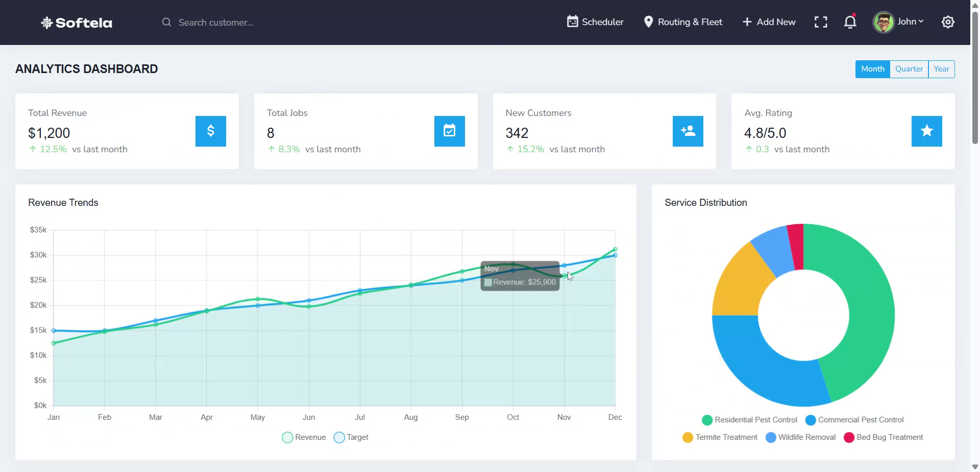
Task: Toggle Target series in chart legend
Action: coord(351,437)
